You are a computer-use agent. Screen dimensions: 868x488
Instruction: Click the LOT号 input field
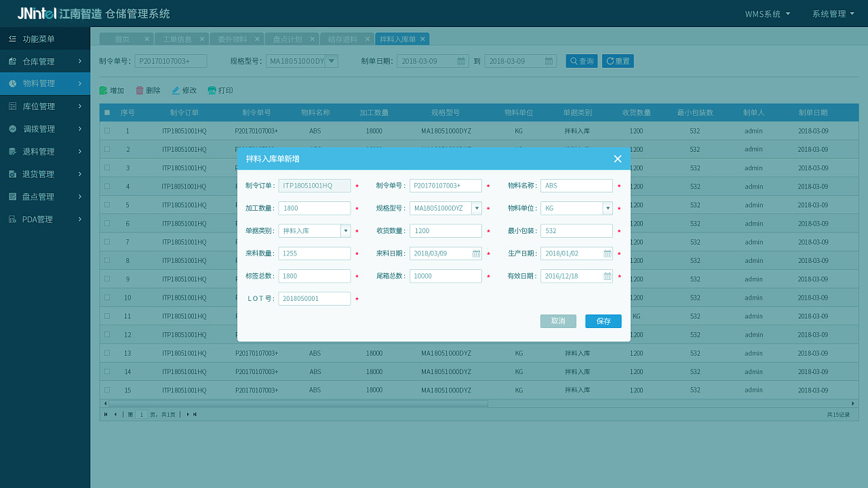click(x=314, y=299)
